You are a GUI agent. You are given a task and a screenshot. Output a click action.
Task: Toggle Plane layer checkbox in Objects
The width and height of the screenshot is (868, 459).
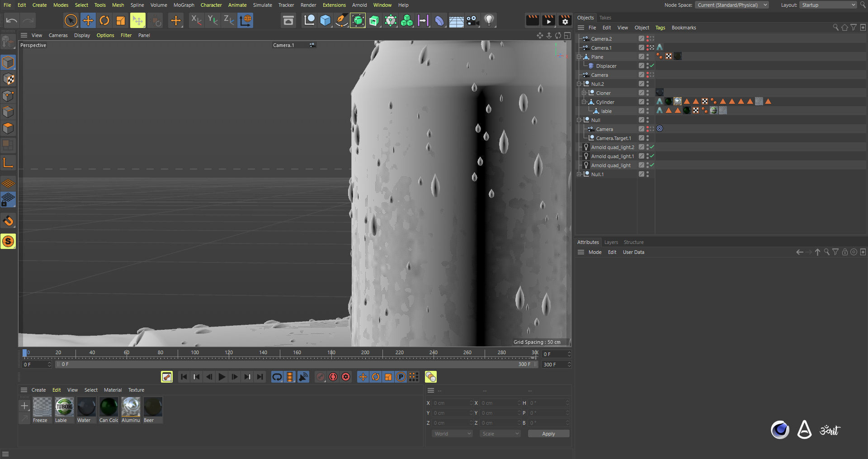click(641, 57)
